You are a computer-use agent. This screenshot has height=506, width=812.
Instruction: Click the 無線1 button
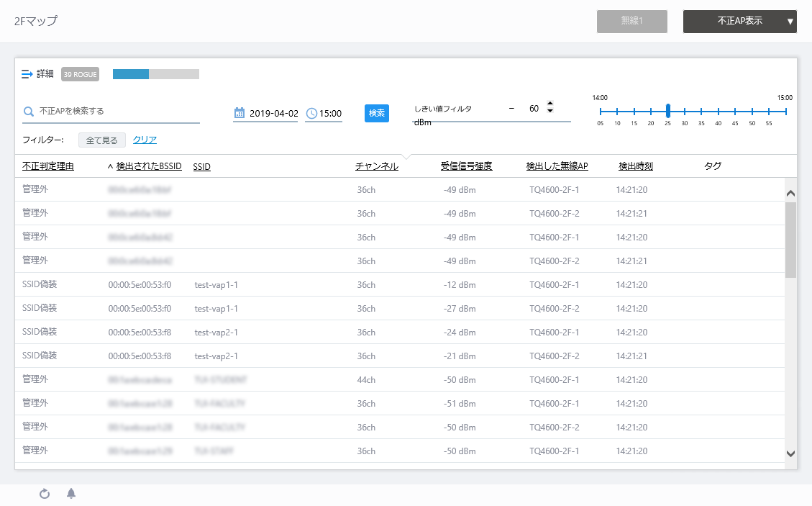coord(631,22)
